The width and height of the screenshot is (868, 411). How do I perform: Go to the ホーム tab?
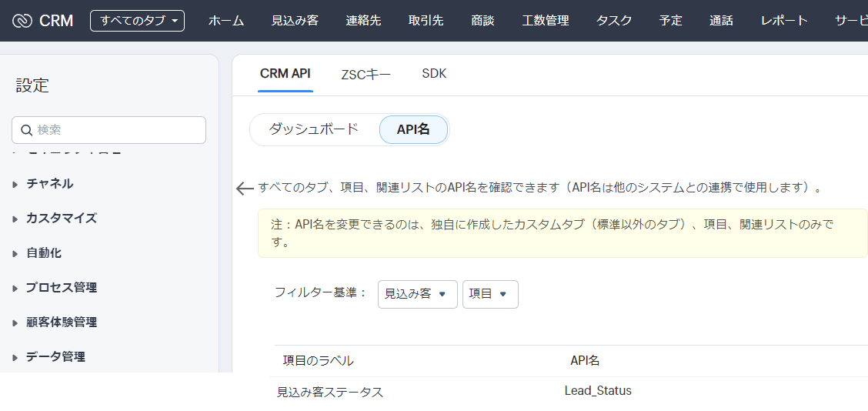[226, 21]
